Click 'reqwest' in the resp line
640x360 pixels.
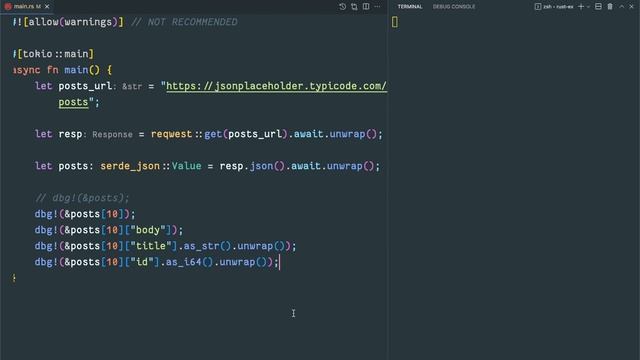pyautogui.click(x=171, y=134)
